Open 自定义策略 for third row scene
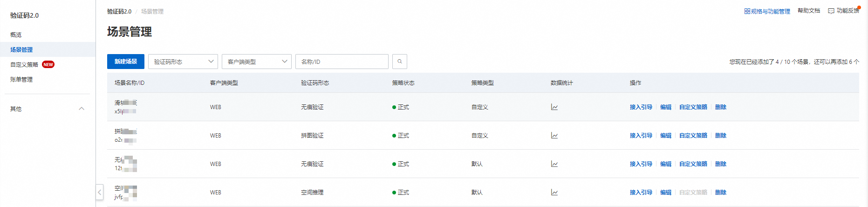Screen dimensions: 868x207 tap(693, 164)
